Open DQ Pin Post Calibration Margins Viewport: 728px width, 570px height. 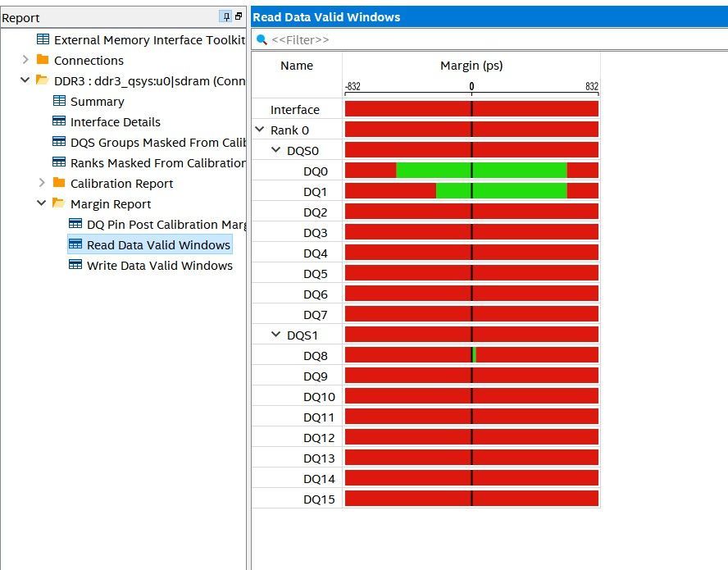(x=166, y=225)
